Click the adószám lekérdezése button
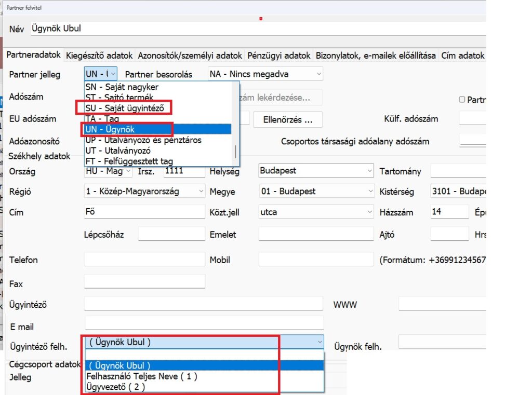The height and width of the screenshot is (395, 532). 281,98
